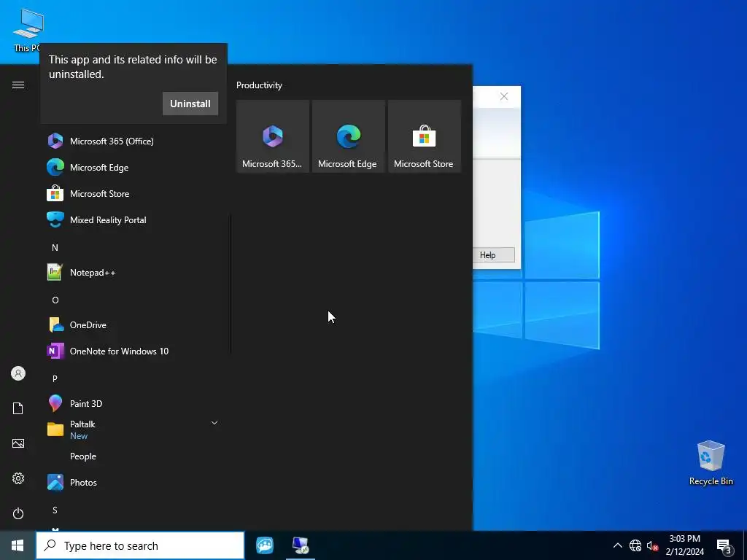Open the muted volume tray icon
The height and width of the screenshot is (560, 747).
(x=652, y=545)
